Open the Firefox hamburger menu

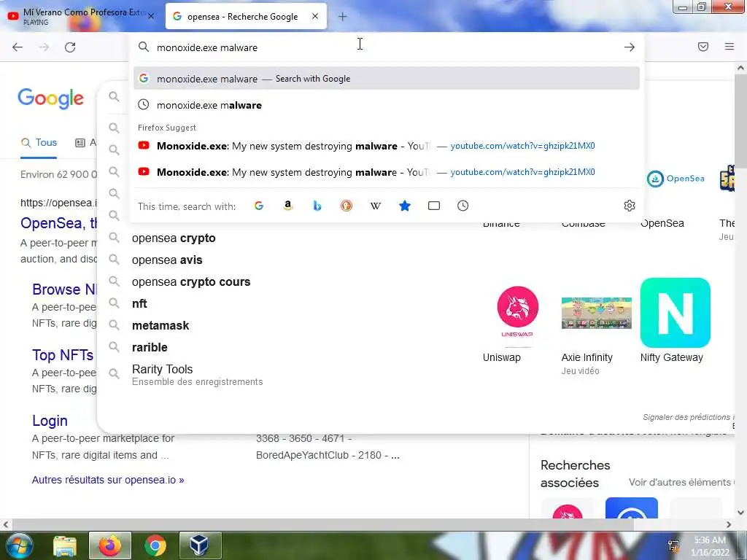coord(729,47)
